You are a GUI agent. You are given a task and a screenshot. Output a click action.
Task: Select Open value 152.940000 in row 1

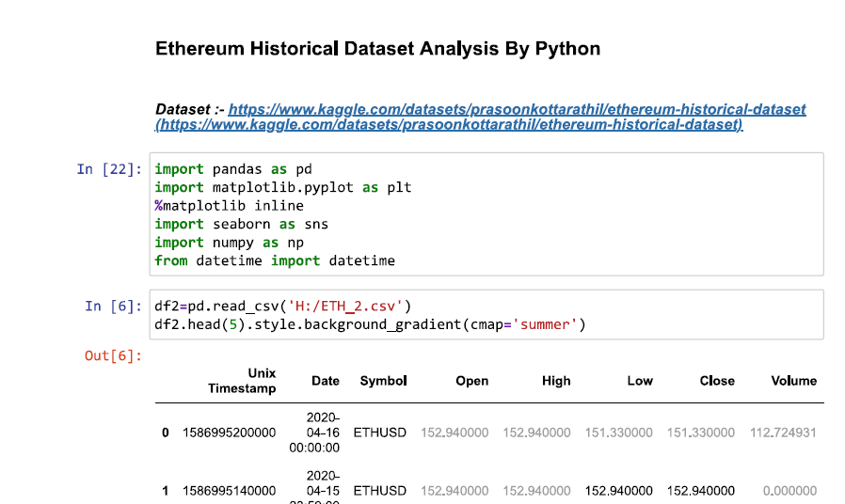[x=454, y=491]
